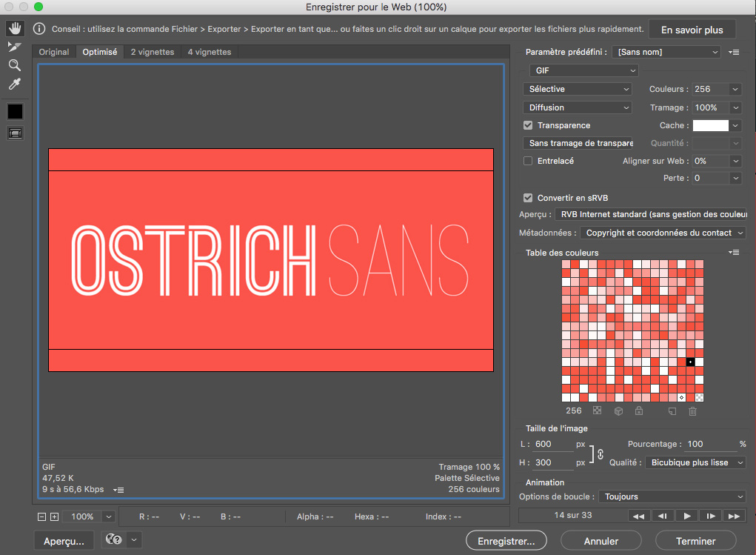Toggle slices visibility icon

pyautogui.click(x=15, y=133)
